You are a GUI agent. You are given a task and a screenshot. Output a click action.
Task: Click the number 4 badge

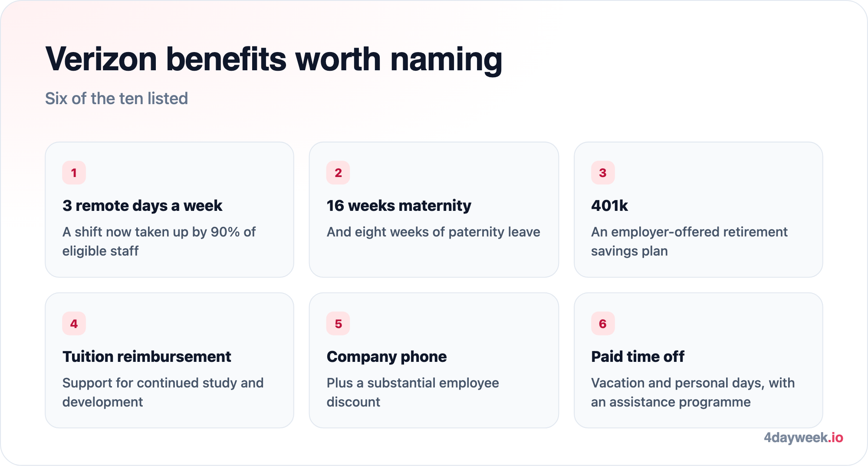(74, 324)
